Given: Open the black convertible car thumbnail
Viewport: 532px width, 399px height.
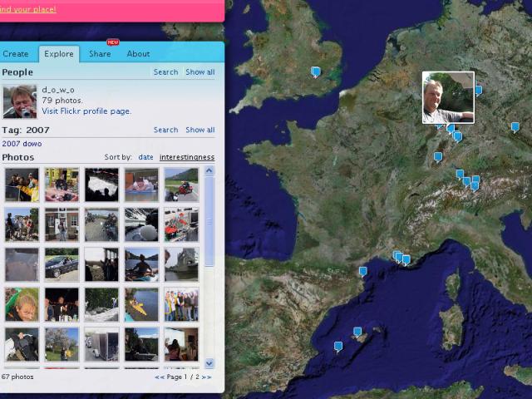Looking at the screenshot, I should 62,264.
